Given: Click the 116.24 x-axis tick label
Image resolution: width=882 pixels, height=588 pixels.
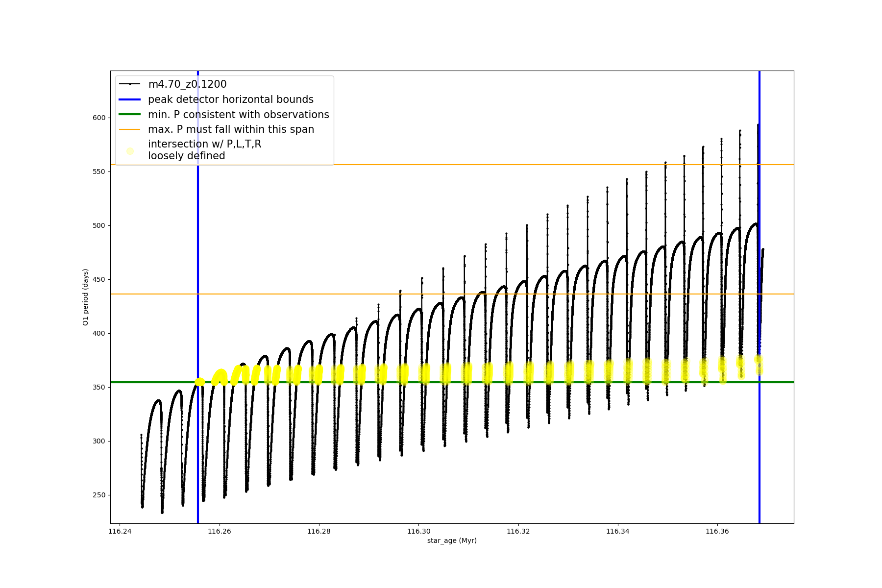Looking at the screenshot, I should [120, 531].
